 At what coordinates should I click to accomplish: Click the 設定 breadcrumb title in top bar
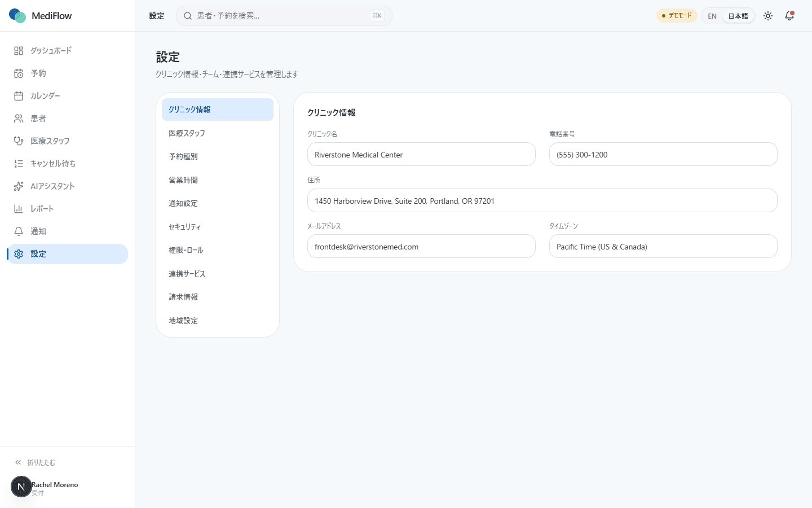tap(157, 16)
